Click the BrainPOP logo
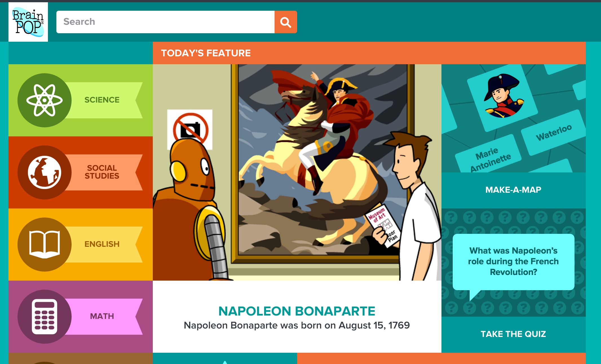The height and width of the screenshot is (364, 601). tap(28, 22)
